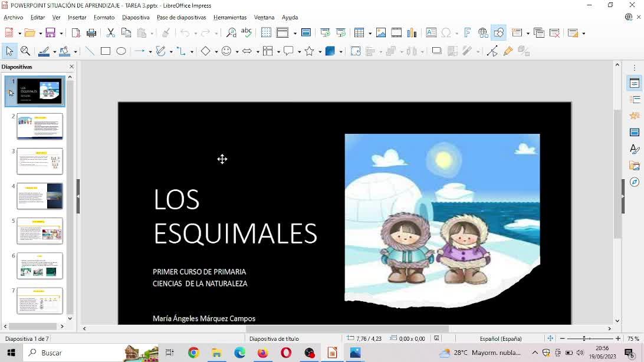
Task: Select the Ellipse drawing tool
Action: (121, 51)
